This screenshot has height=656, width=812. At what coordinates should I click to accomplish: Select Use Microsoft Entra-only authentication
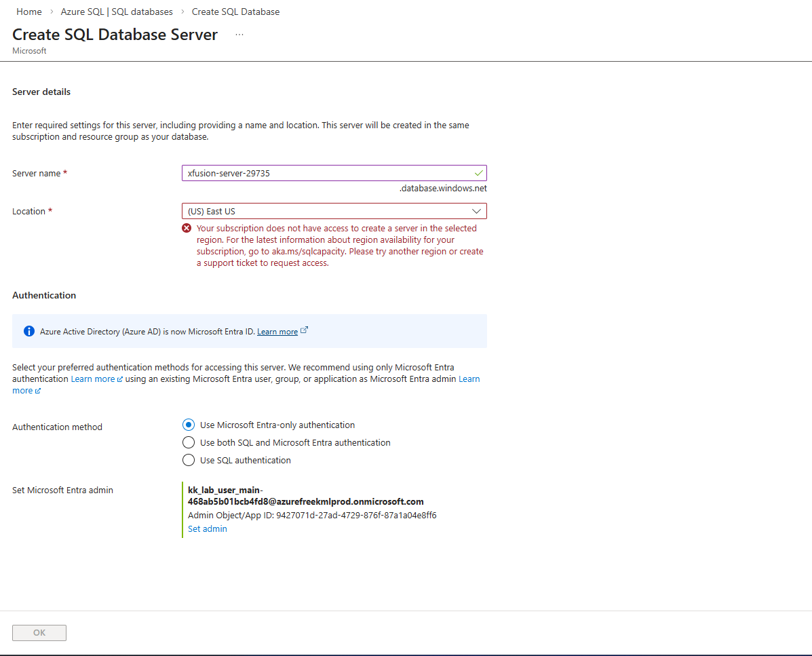[x=189, y=425]
